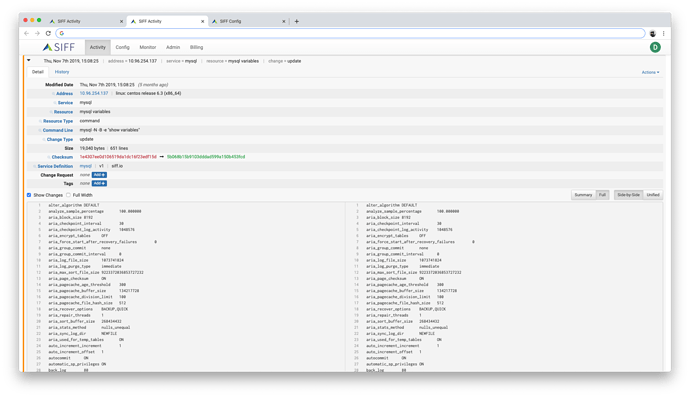This screenshot has width=690, height=396.
Task: Click 'autocommit ON' line in the right pane
Action: [386, 358]
